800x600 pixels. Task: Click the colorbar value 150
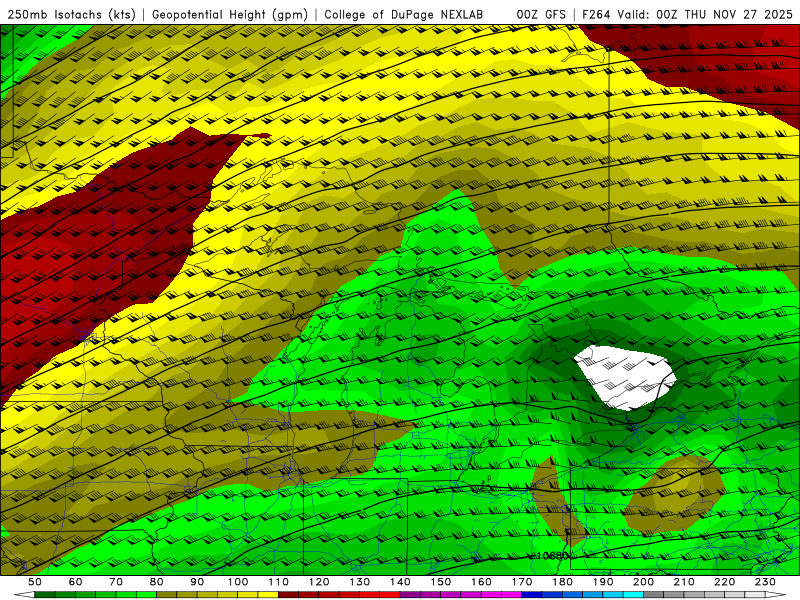441,582
